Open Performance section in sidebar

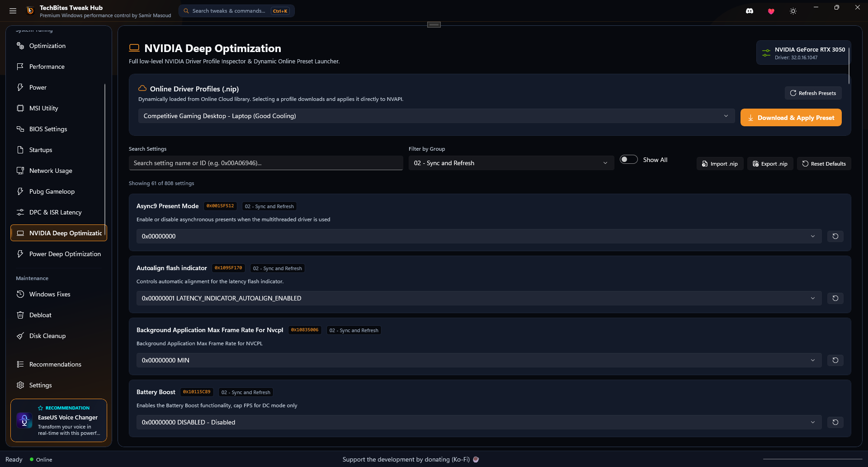(x=58, y=67)
